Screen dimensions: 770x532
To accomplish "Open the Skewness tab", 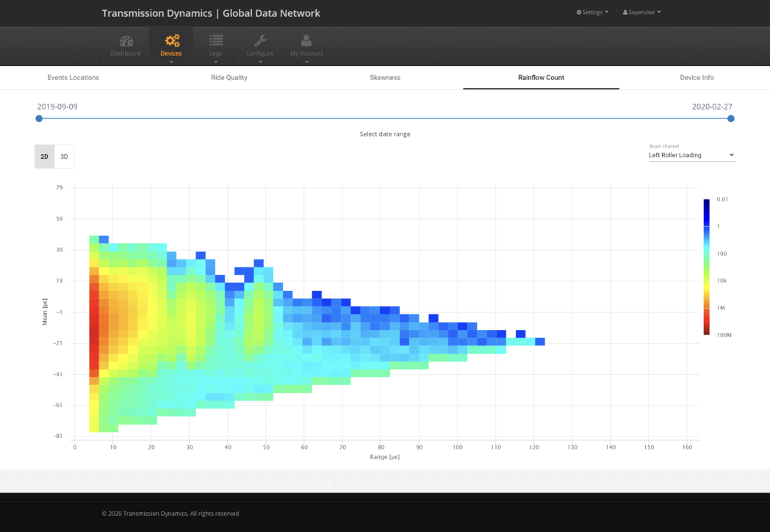I will click(x=385, y=77).
